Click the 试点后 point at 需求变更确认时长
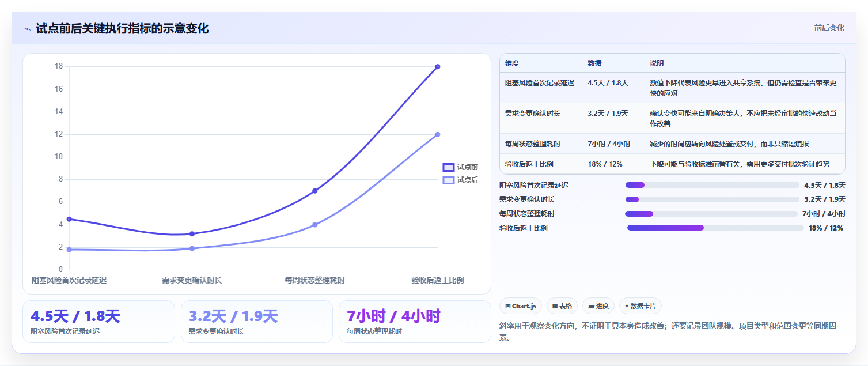The image size is (868, 366). click(192, 248)
